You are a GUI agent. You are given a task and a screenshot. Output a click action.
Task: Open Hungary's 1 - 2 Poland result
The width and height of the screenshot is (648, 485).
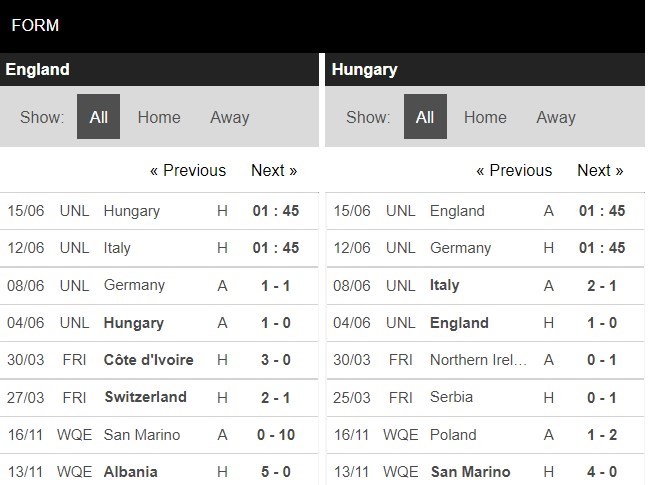pyautogui.click(x=601, y=435)
